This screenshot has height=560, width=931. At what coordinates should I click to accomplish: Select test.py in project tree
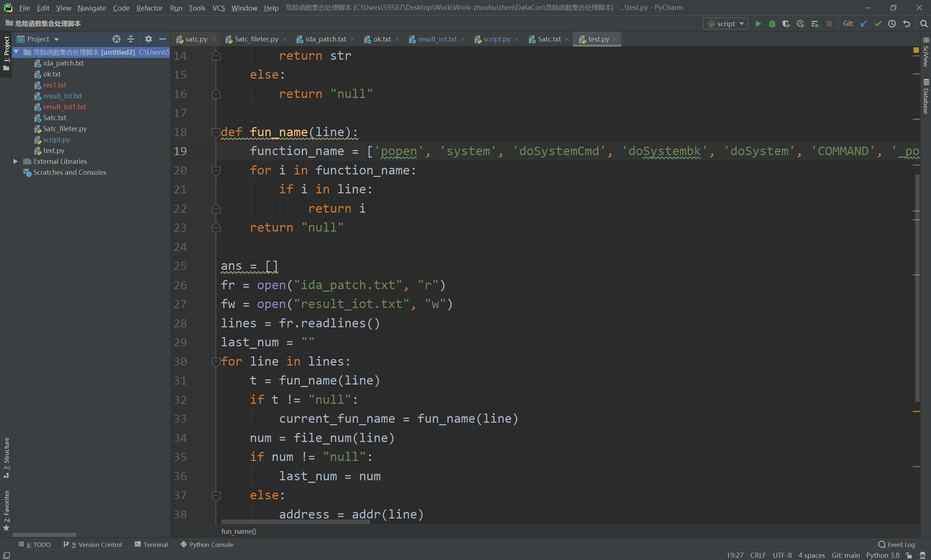pyautogui.click(x=54, y=151)
